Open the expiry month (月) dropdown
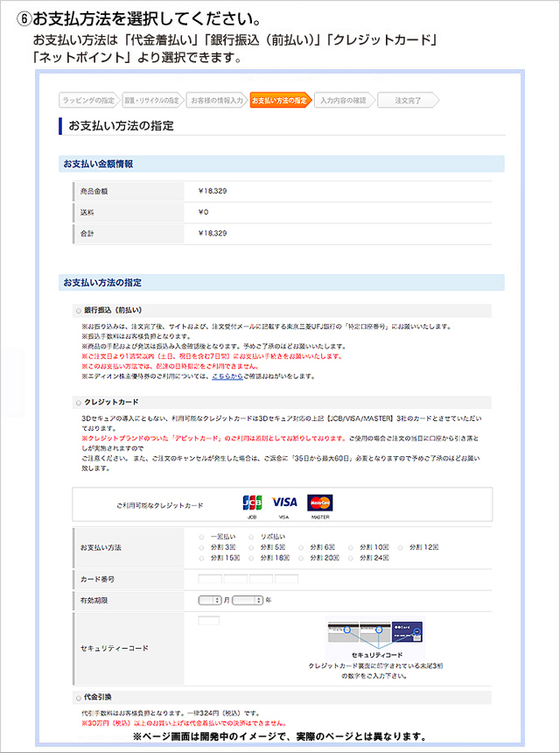Viewport: 560px width, 753px height. pos(210,601)
